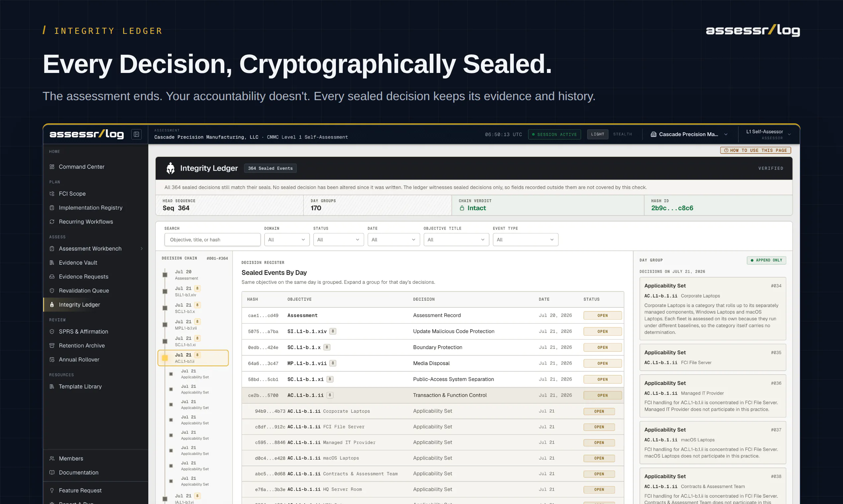Switch to LIGHT theme
The width and height of the screenshot is (843, 504).
click(x=598, y=134)
